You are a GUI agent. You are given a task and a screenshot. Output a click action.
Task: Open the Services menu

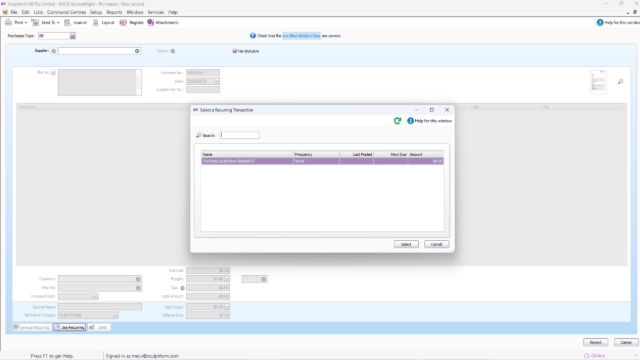click(x=156, y=12)
